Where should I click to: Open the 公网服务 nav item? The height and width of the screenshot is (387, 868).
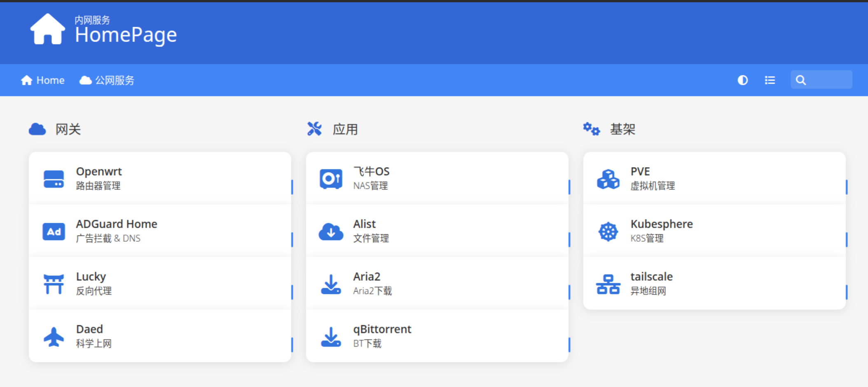(x=107, y=80)
